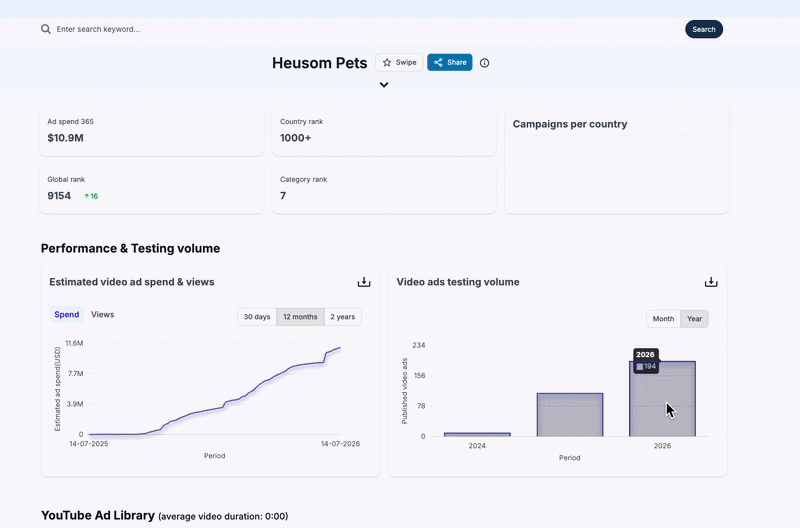Switch to the Spend tab
Viewport: 800px width, 528px height.
coord(67,314)
